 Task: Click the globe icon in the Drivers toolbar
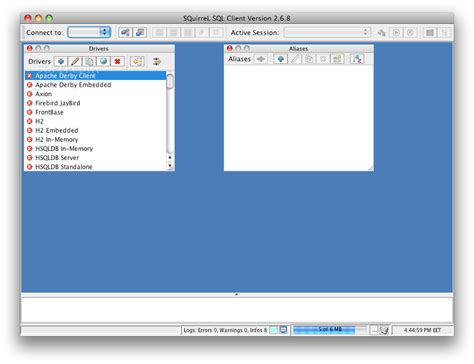click(x=103, y=61)
